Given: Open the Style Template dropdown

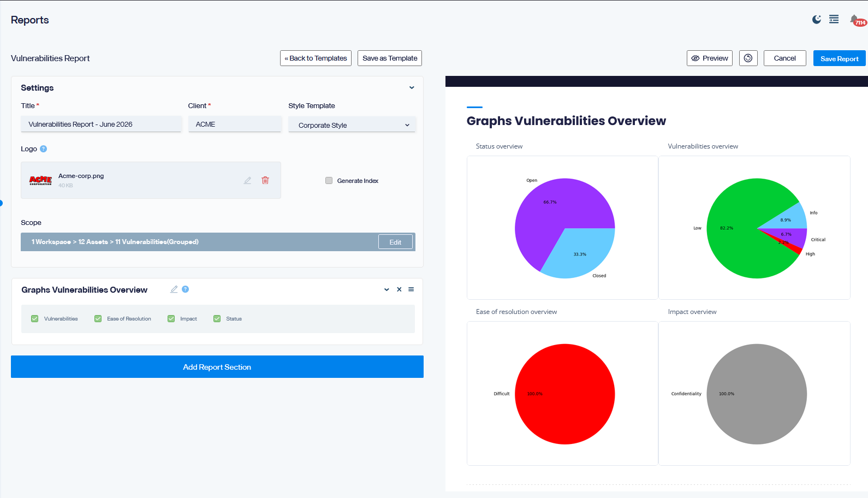Looking at the screenshot, I should 352,125.
